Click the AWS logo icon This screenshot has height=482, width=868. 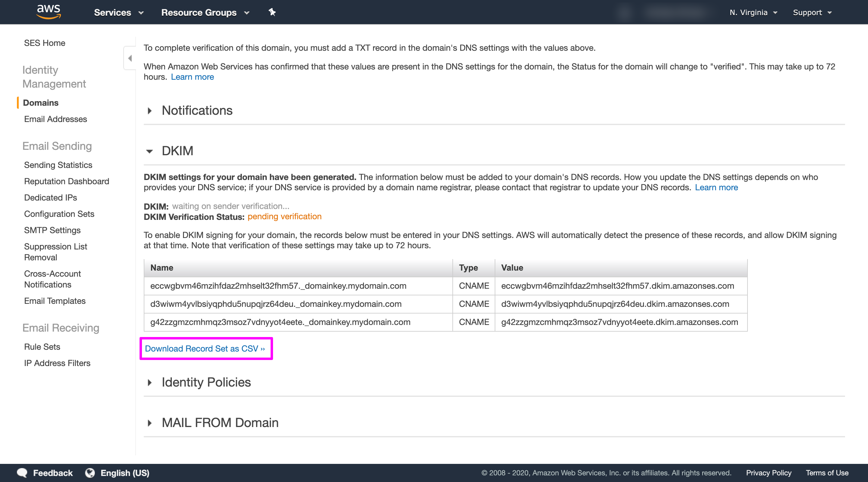tap(48, 12)
